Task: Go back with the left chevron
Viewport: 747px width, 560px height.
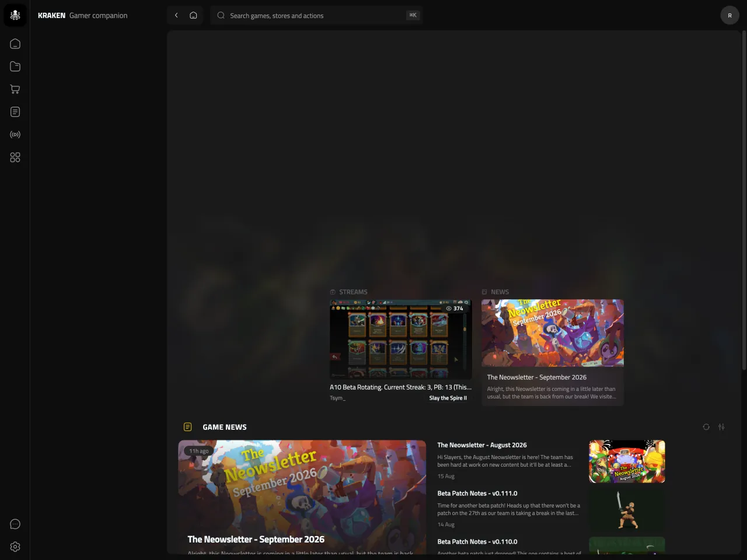Action: (176, 15)
